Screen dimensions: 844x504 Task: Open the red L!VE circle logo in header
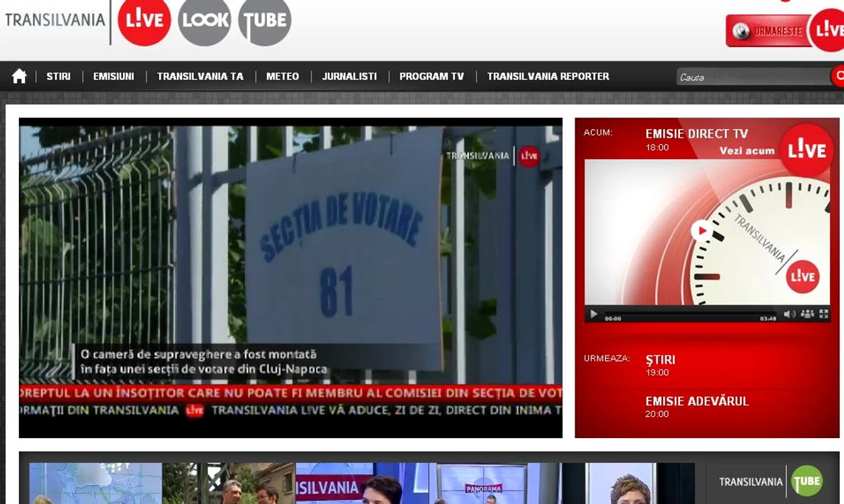click(144, 19)
